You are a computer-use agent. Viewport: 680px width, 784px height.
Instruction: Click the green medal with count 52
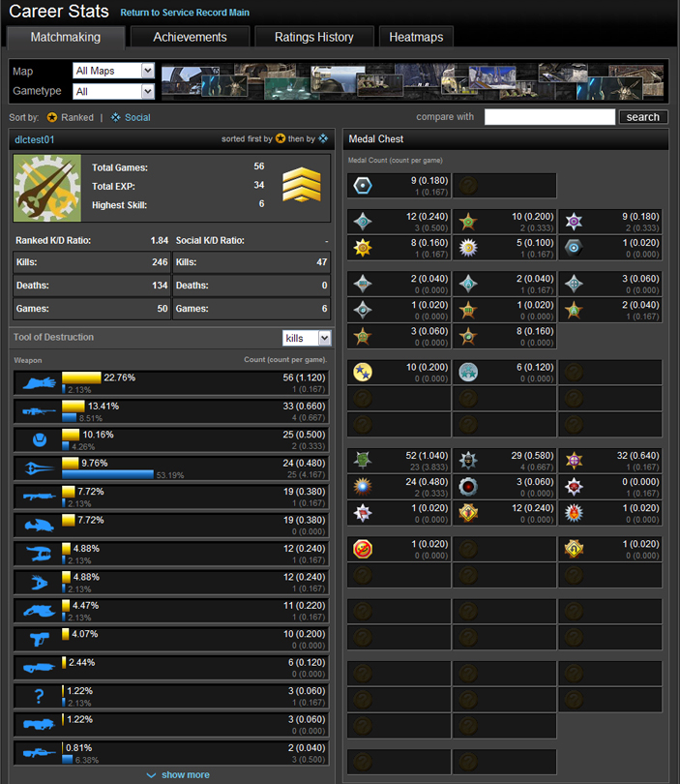[x=363, y=460]
